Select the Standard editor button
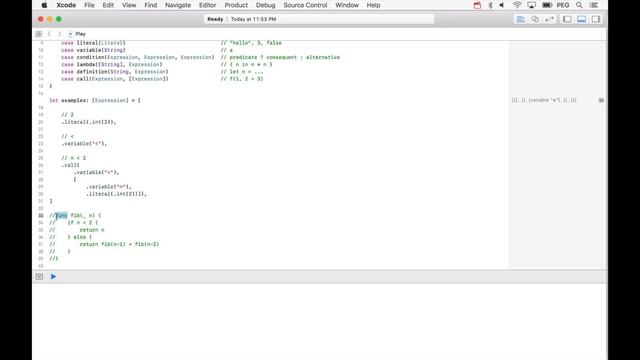Viewport: 640px width, 360px height. coord(521,19)
